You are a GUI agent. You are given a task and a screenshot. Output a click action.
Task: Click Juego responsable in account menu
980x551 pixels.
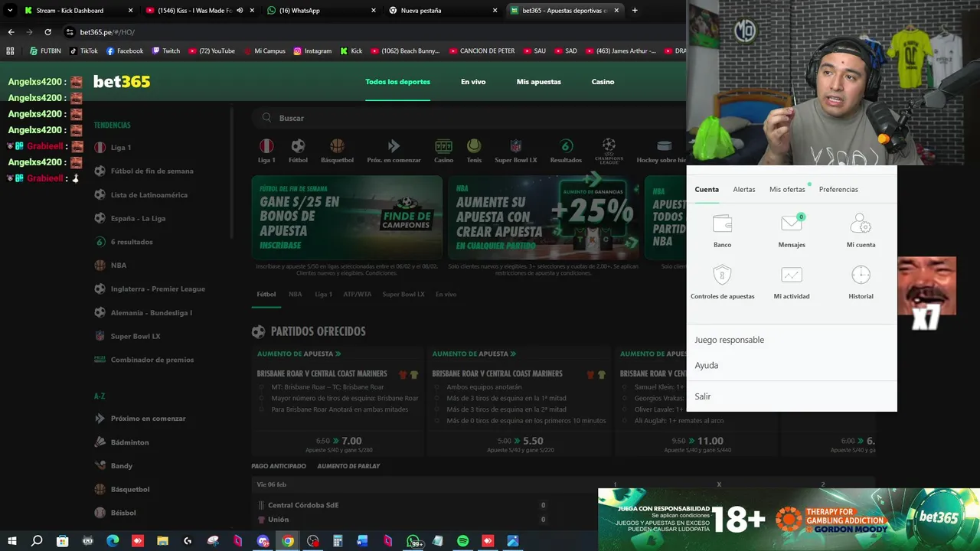tap(730, 340)
